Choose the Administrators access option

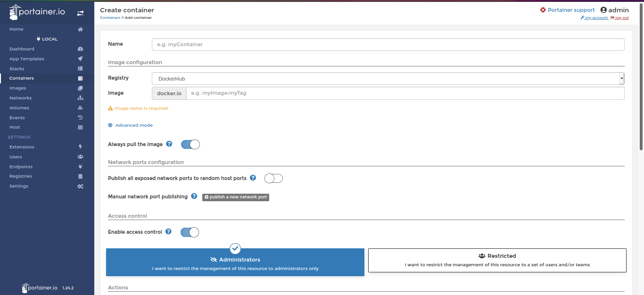235,262
